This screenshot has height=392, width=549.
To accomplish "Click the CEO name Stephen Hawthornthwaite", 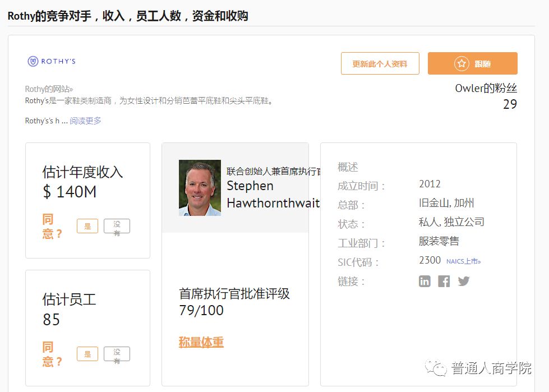I will (x=273, y=194).
